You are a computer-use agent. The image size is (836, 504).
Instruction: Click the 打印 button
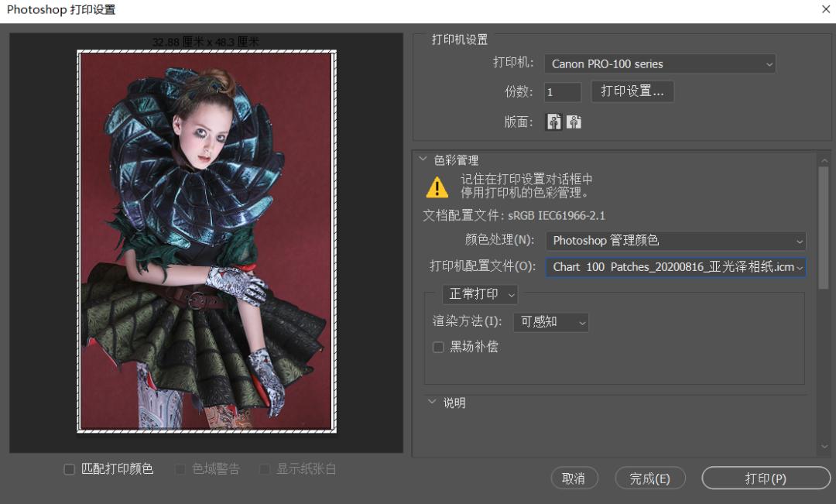(x=765, y=478)
